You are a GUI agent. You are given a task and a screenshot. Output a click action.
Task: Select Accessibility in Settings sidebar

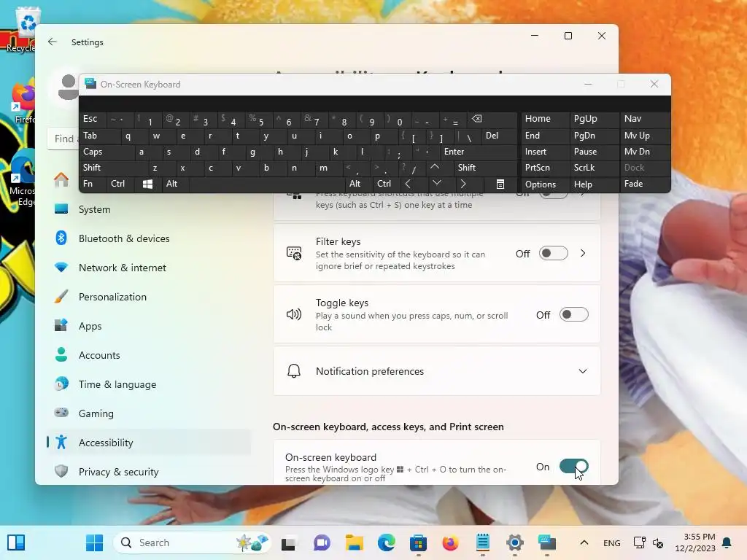coord(149,443)
